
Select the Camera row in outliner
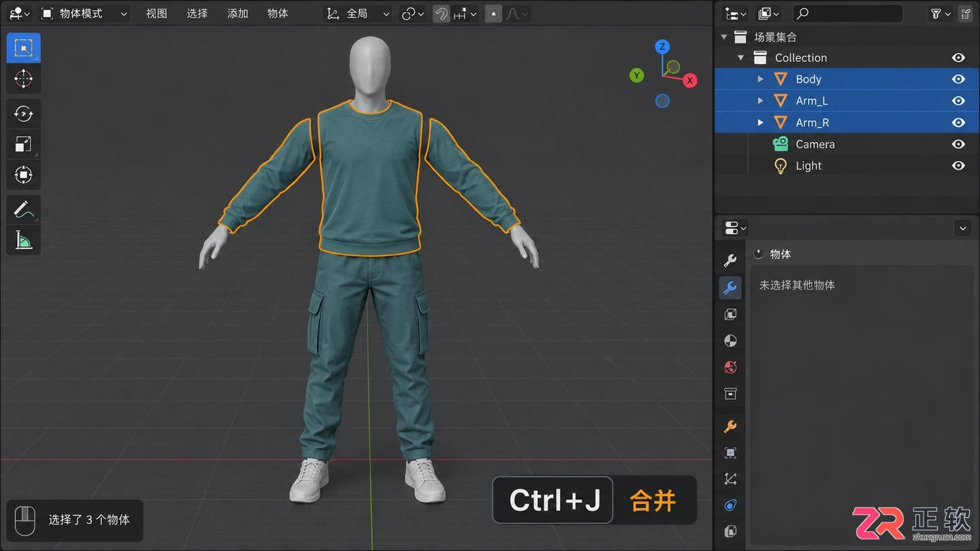[847, 144]
